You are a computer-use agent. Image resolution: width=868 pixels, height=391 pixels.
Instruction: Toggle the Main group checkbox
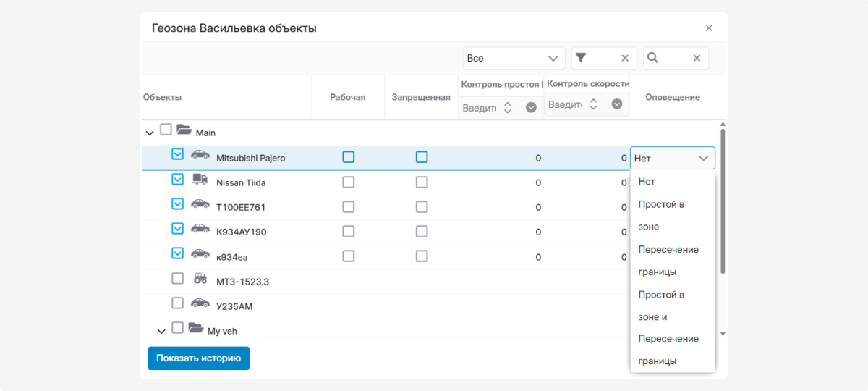(x=166, y=130)
